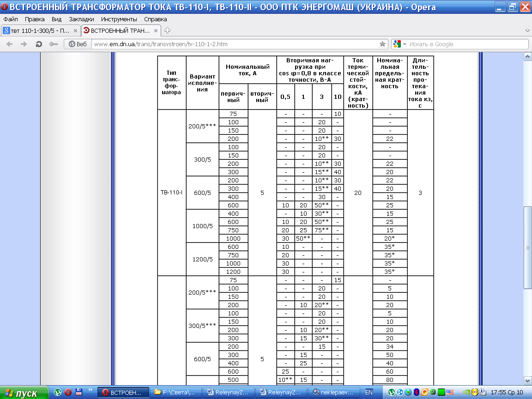
Task: Click the 'Вариант исполнения' column header
Action: (202, 83)
